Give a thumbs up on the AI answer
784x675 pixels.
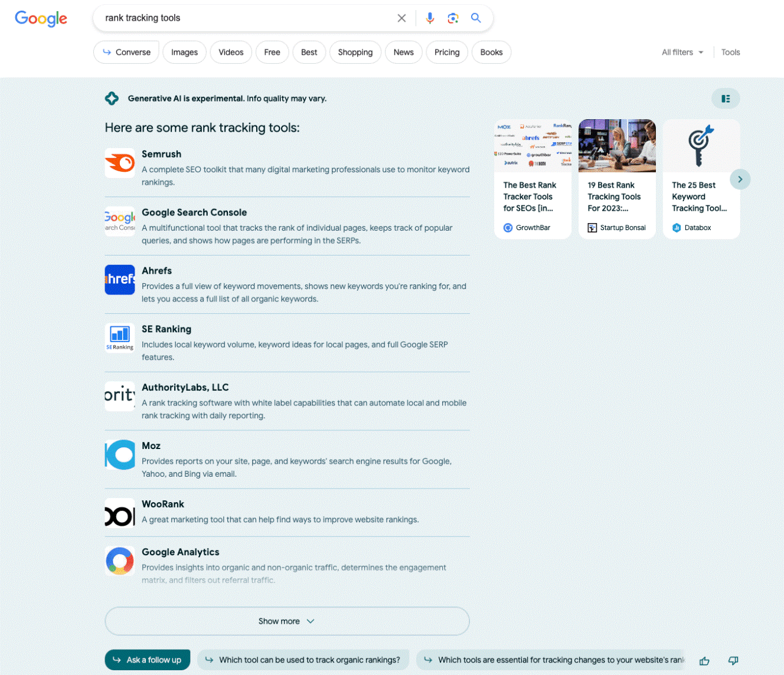[x=704, y=661]
